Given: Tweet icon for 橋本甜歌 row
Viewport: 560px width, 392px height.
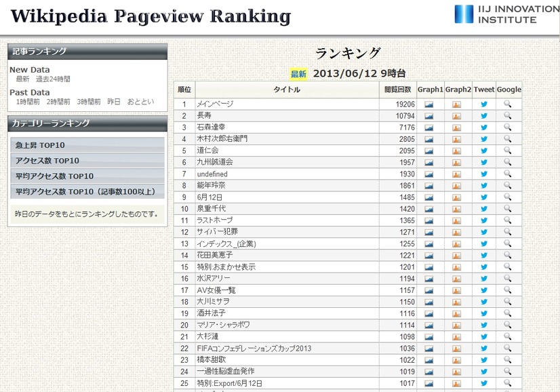Looking at the screenshot, I should click(x=484, y=360).
